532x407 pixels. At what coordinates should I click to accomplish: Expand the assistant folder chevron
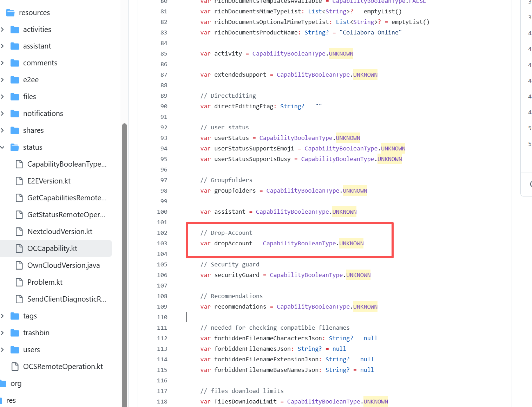click(2, 46)
